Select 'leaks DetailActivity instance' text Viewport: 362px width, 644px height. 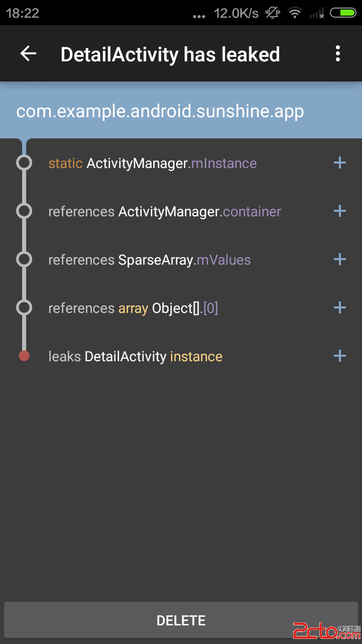pos(135,357)
